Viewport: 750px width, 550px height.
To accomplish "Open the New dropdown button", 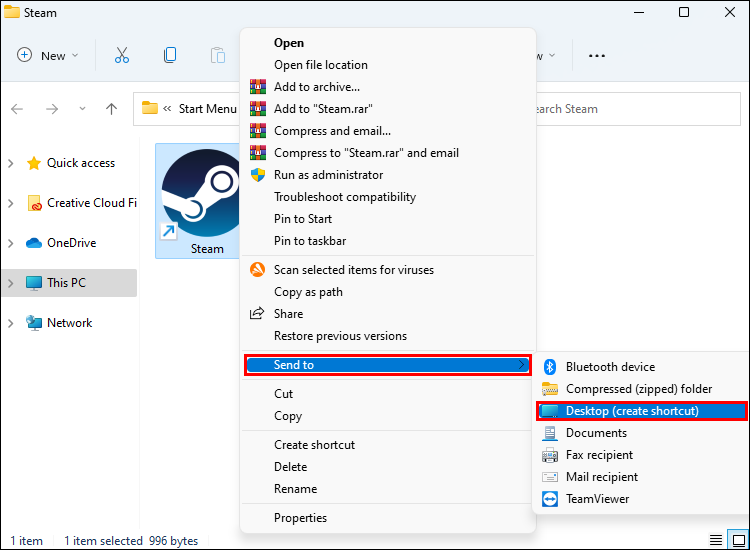I will [x=47, y=55].
